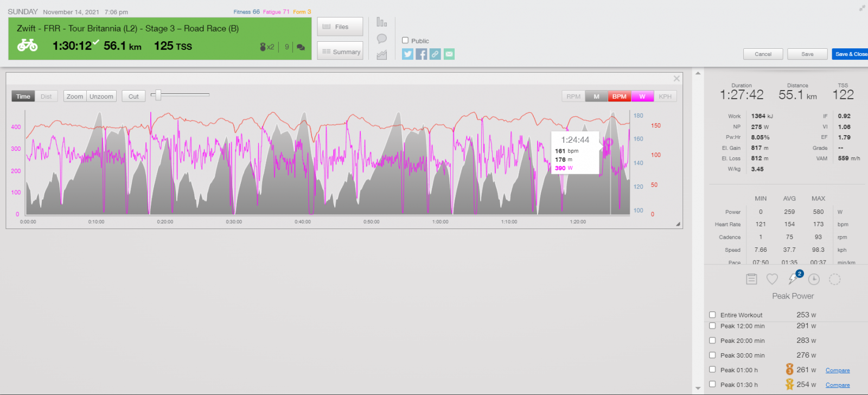Copy the workout share link icon
The height and width of the screenshot is (395, 868).
[435, 54]
